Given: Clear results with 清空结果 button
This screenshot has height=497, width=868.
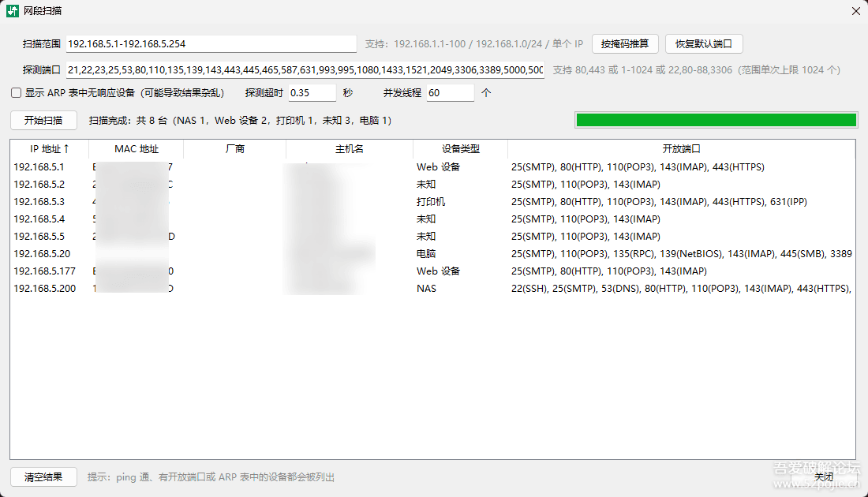Looking at the screenshot, I should 43,476.
